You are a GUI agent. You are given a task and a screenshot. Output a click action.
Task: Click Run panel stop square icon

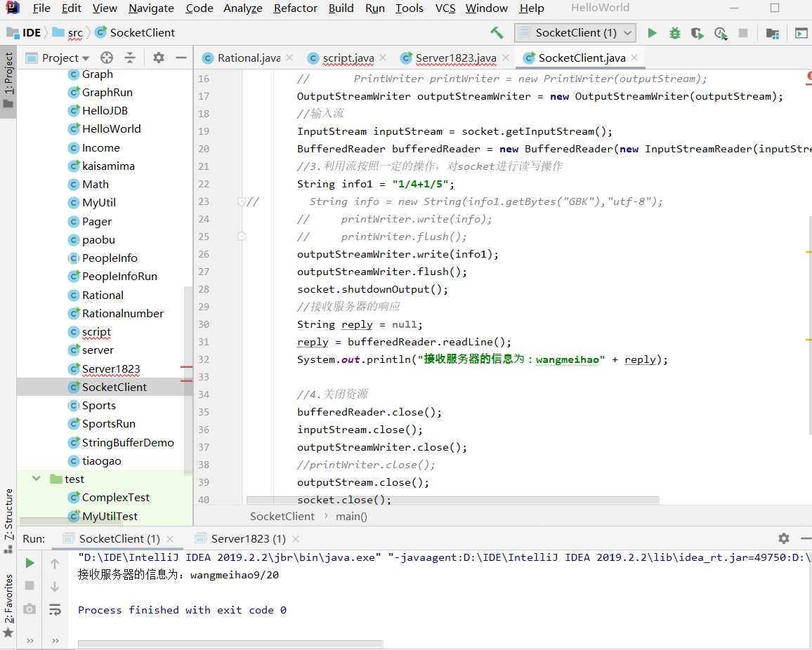point(30,585)
